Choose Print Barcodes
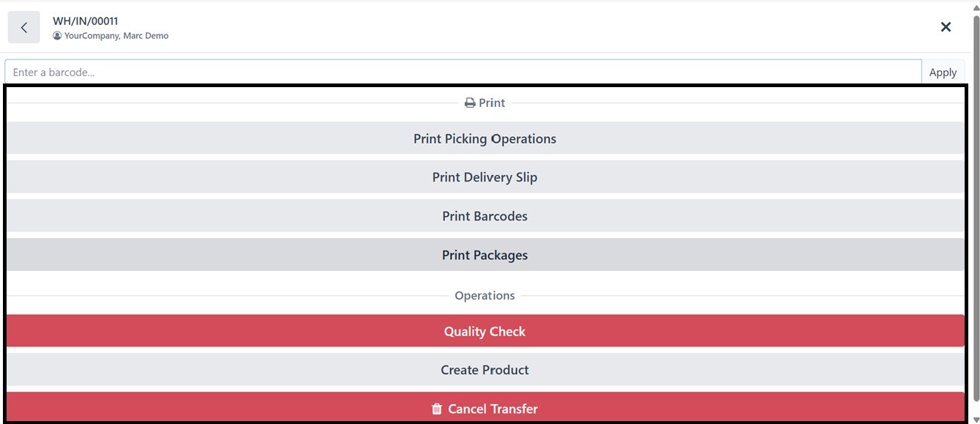Screen dimensions: 980x424 pyautogui.click(x=485, y=216)
